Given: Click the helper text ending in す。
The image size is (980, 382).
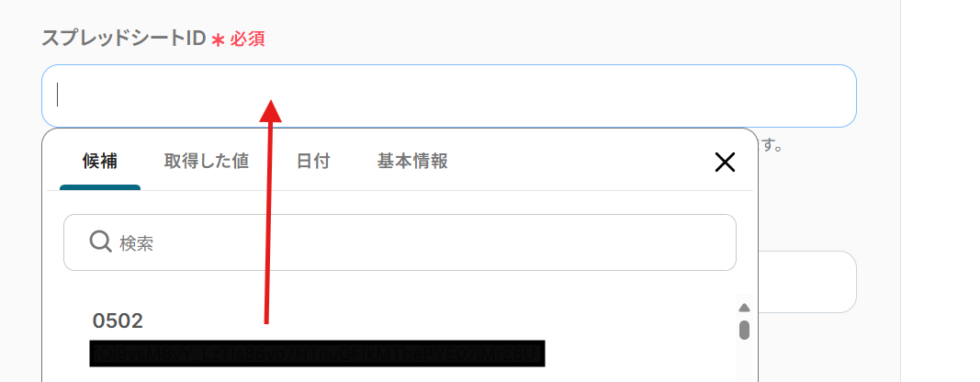Looking at the screenshot, I should click(771, 148).
